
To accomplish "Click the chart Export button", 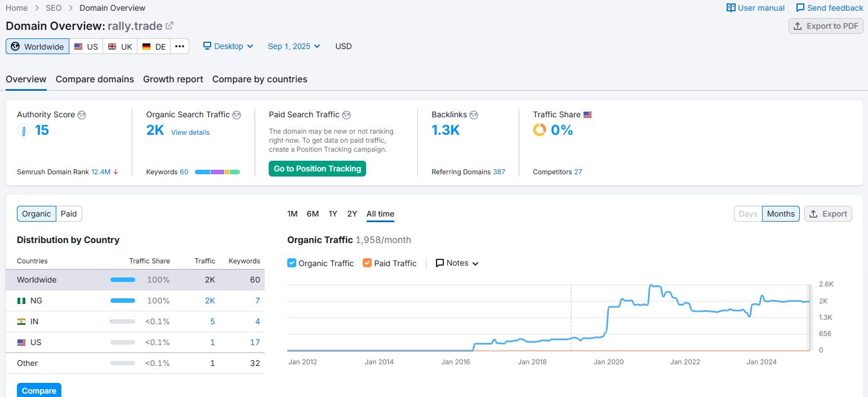I will pyautogui.click(x=828, y=214).
